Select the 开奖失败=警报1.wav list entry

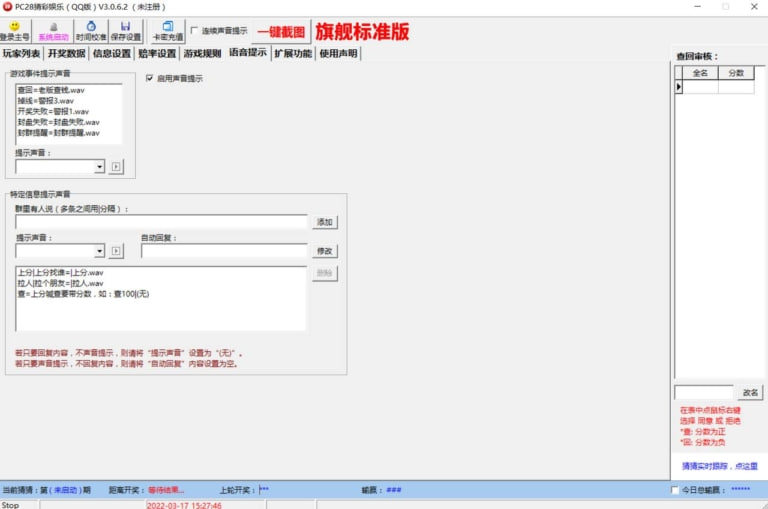click(53, 111)
